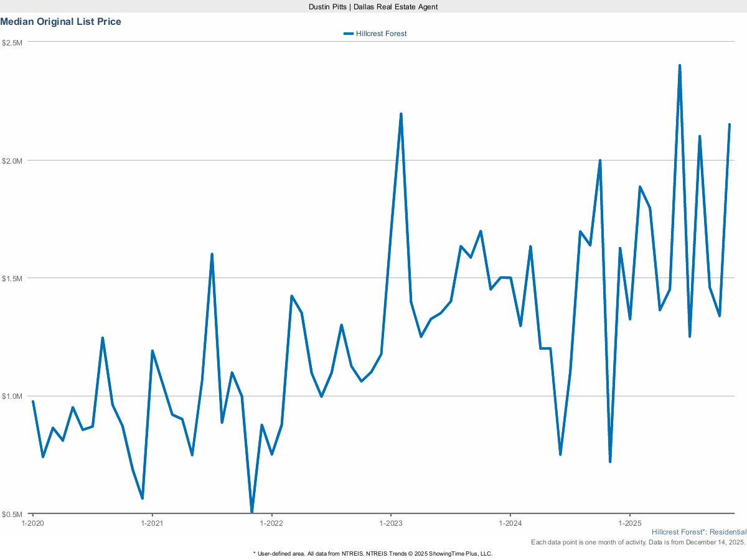Click the Median Original List Price title
The image size is (747, 560).
pos(61,22)
